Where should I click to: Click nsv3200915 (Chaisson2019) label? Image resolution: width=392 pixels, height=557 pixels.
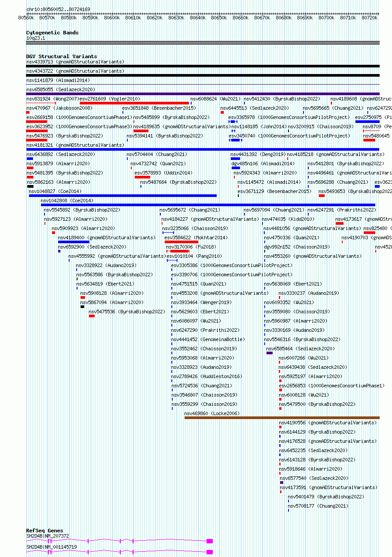(x=321, y=126)
